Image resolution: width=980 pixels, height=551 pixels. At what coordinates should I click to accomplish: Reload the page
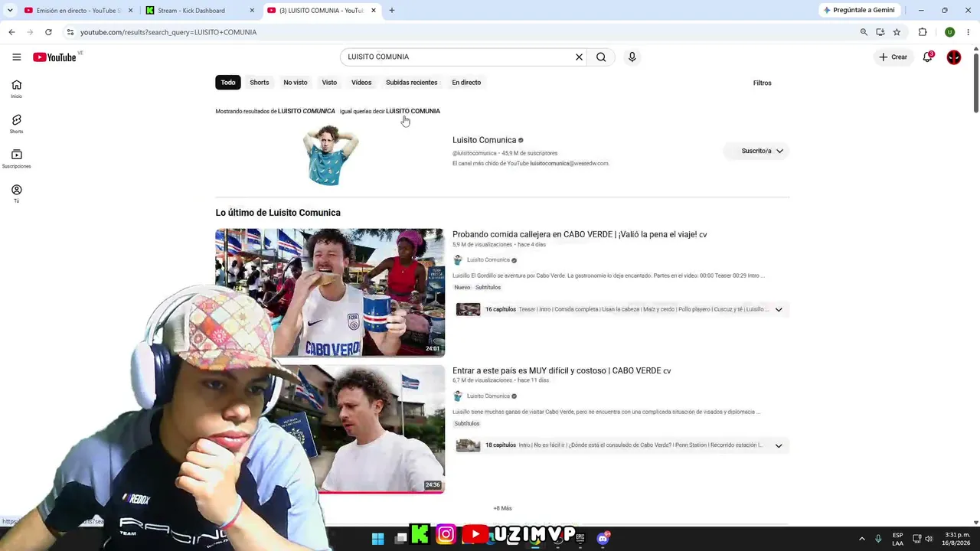48,32
